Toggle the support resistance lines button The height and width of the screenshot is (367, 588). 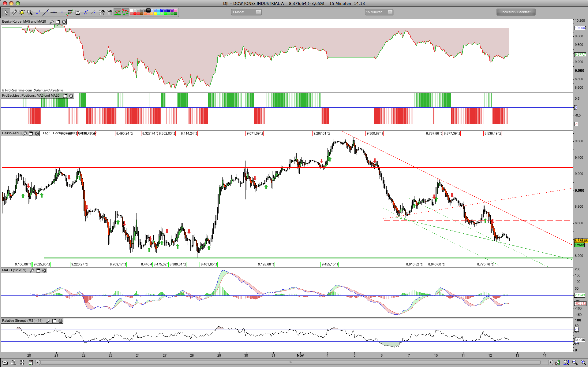coord(118,12)
